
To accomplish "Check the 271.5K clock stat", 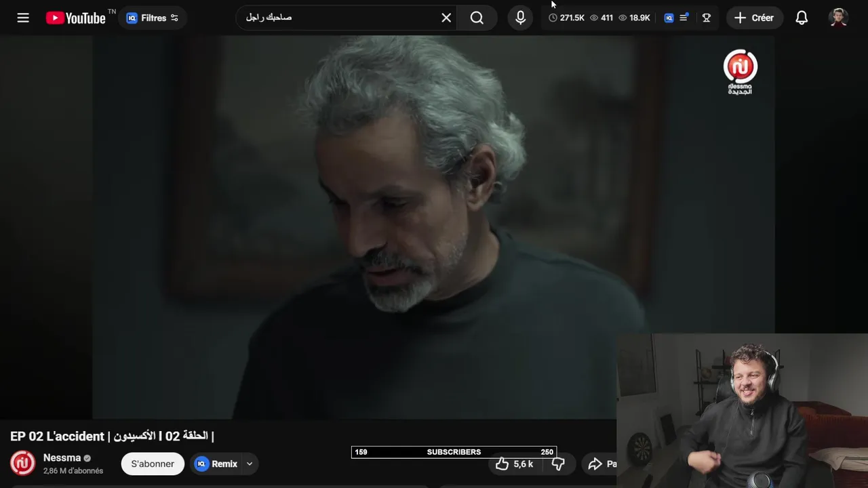I will 566,18.
